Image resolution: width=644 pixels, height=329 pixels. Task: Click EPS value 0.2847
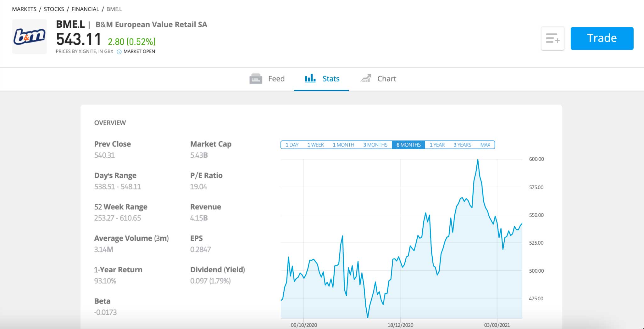[x=200, y=250]
